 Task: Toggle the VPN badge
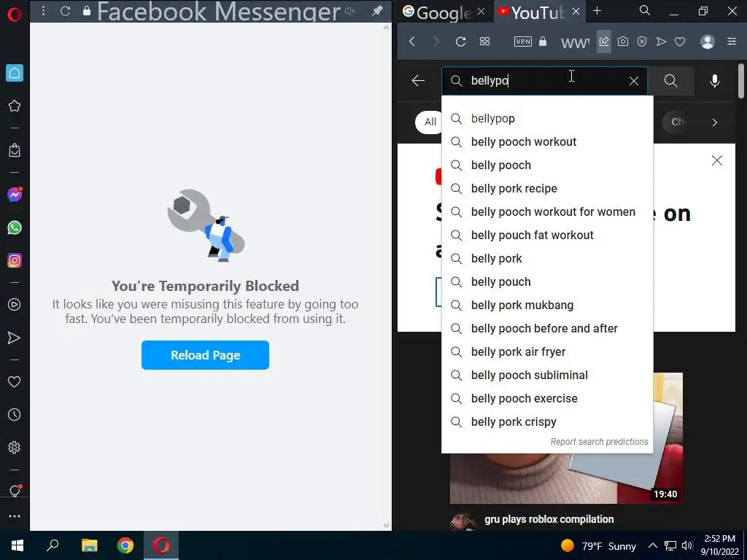(x=522, y=42)
